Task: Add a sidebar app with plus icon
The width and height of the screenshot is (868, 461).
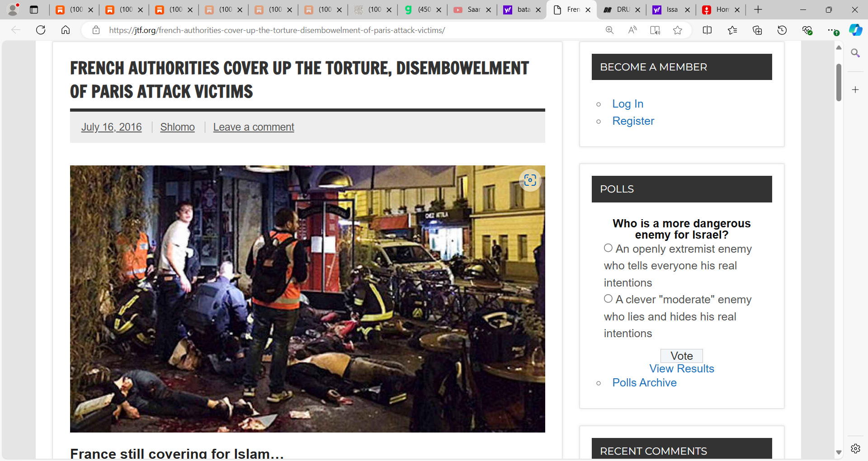Action: pyautogui.click(x=855, y=89)
